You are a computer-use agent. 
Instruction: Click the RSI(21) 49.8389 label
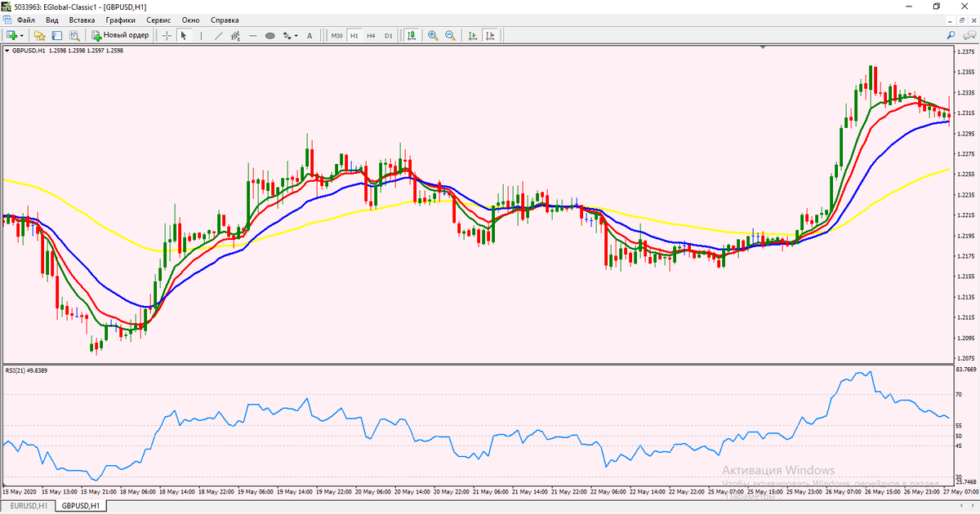pyautogui.click(x=26, y=370)
